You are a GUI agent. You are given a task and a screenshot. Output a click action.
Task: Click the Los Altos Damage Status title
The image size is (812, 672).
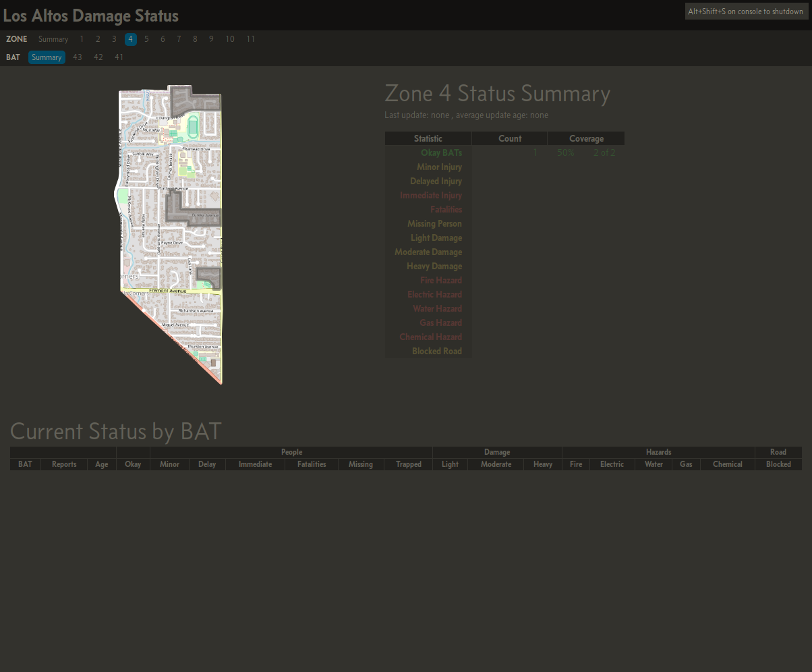[x=91, y=16]
